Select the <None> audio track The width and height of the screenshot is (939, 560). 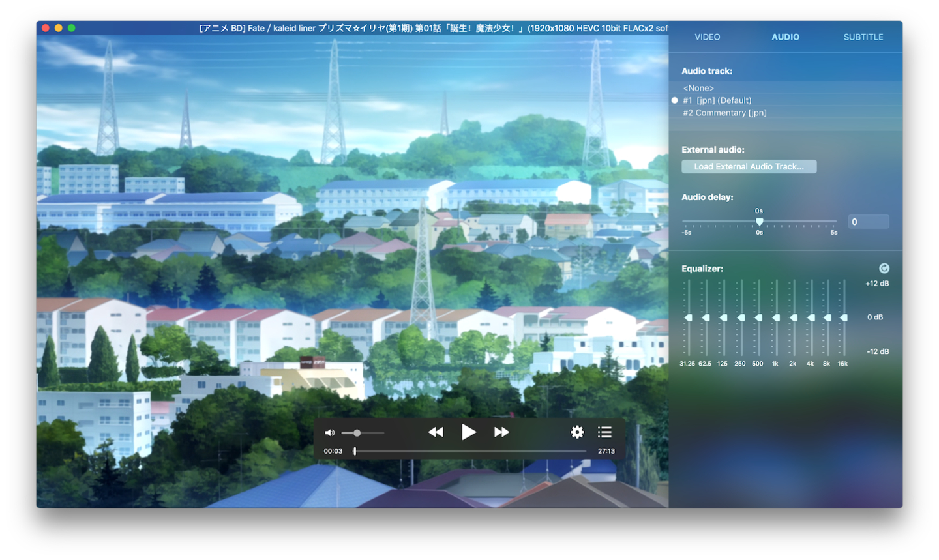click(698, 88)
